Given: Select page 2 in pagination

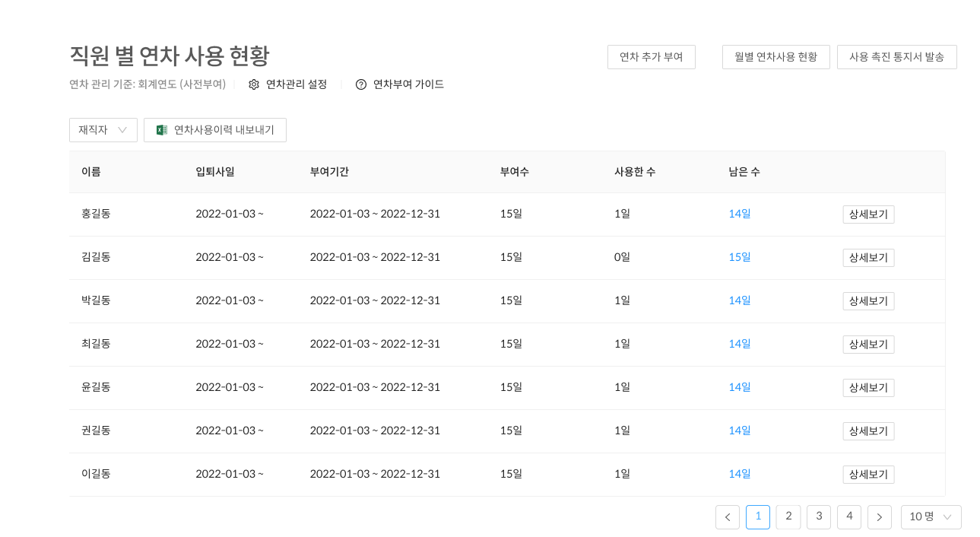Looking at the screenshot, I should [788, 517].
